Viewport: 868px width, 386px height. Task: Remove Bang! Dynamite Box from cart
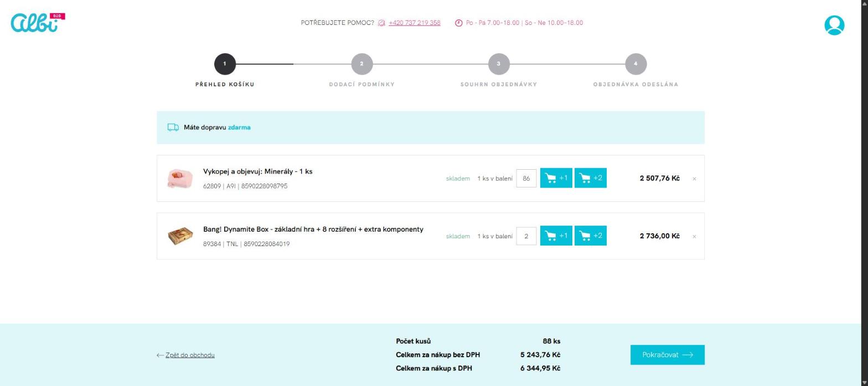[x=694, y=236]
